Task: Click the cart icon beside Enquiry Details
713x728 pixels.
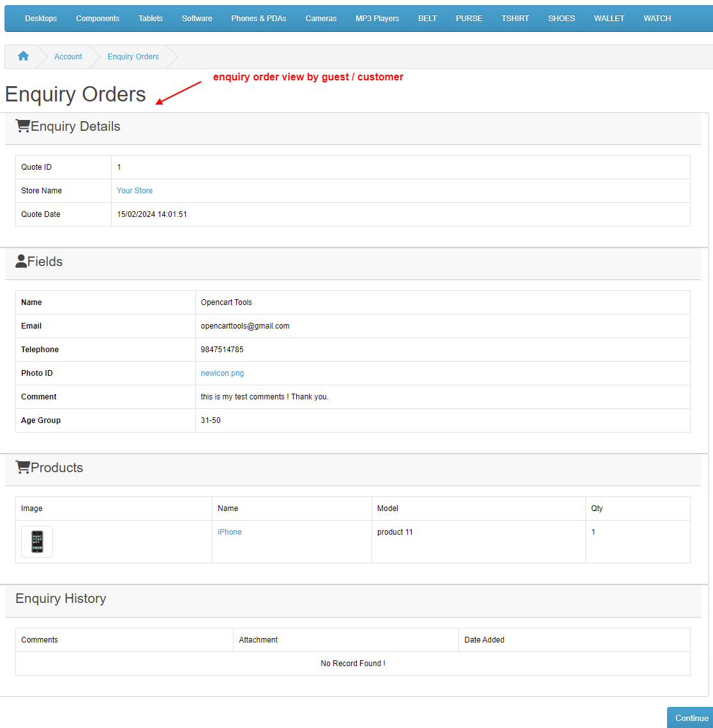Action: coord(23,126)
